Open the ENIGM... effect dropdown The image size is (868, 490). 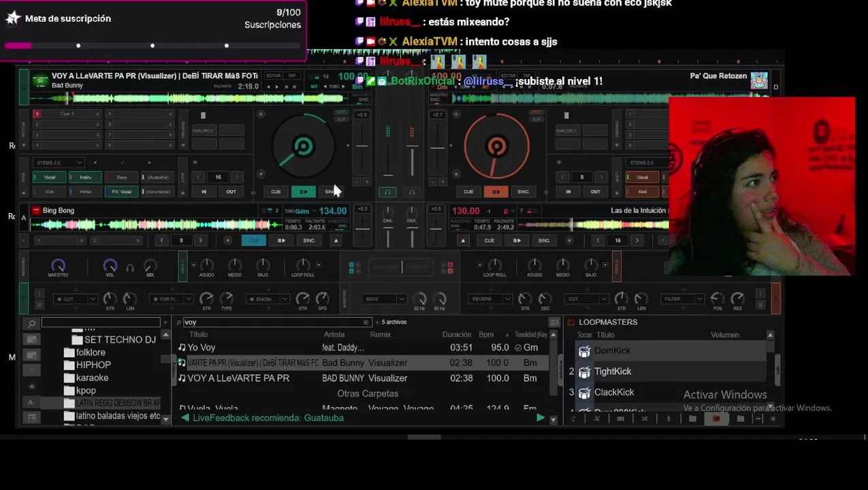click(x=267, y=299)
